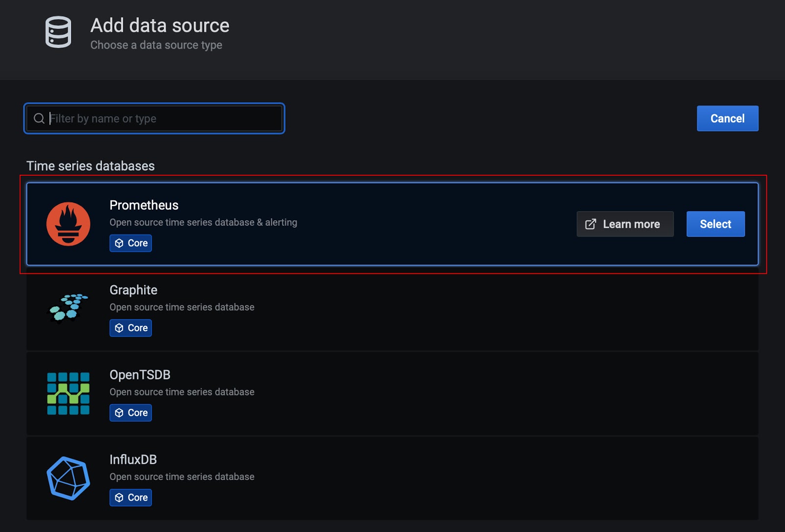Click the Graphite title text
785x532 pixels.
(x=133, y=290)
